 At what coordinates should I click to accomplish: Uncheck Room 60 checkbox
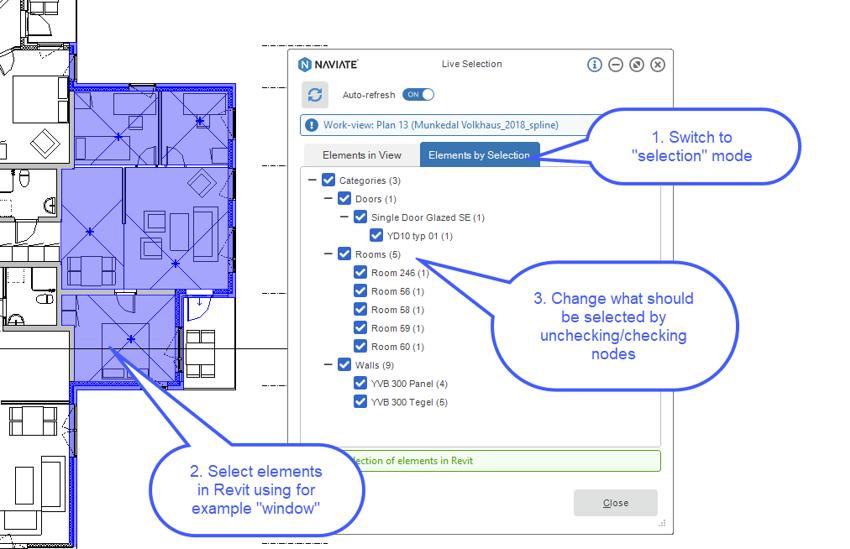tap(360, 346)
